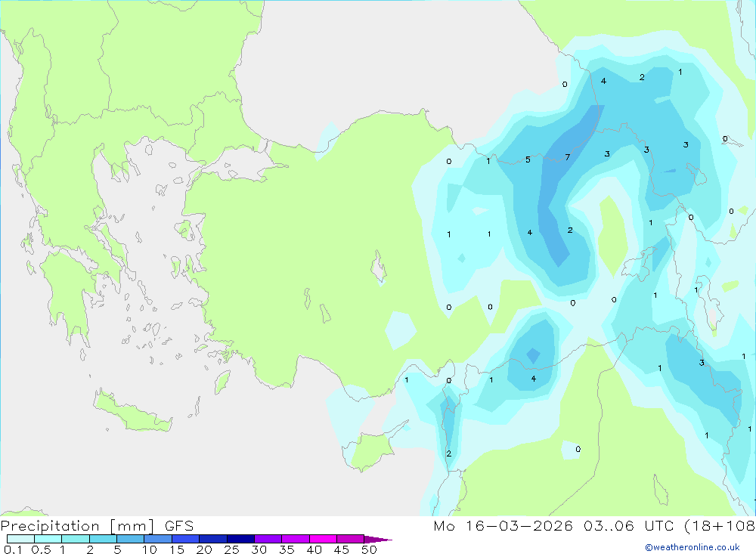Image resolution: width=756 pixels, height=554 pixels.
Task: Click the 'Precipitation [mm] GFS' title text
Action: click(97, 526)
